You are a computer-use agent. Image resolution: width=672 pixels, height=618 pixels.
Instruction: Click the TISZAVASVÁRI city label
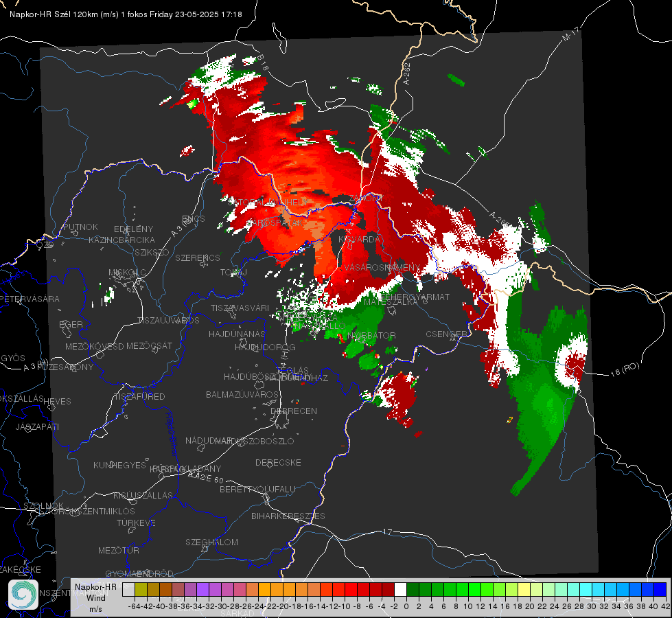240,308
